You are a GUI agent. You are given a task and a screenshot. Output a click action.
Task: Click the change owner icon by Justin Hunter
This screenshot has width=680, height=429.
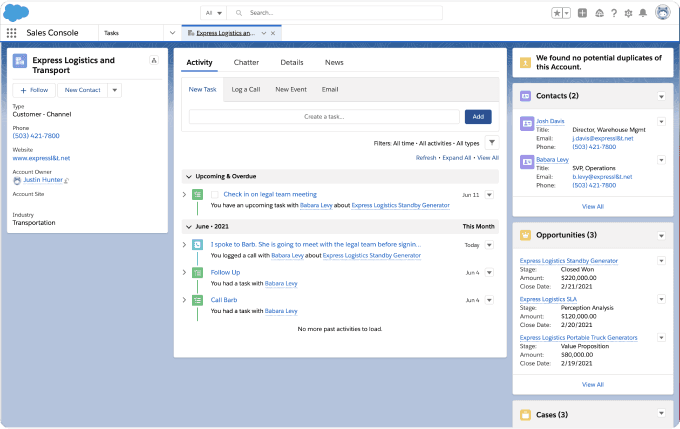(x=66, y=180)
